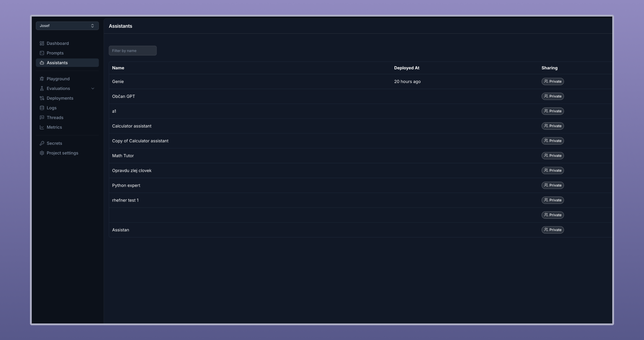Select the Secrets key icon
The width and height of the screenshot is (644, 340).
click(x=42, y=143)
